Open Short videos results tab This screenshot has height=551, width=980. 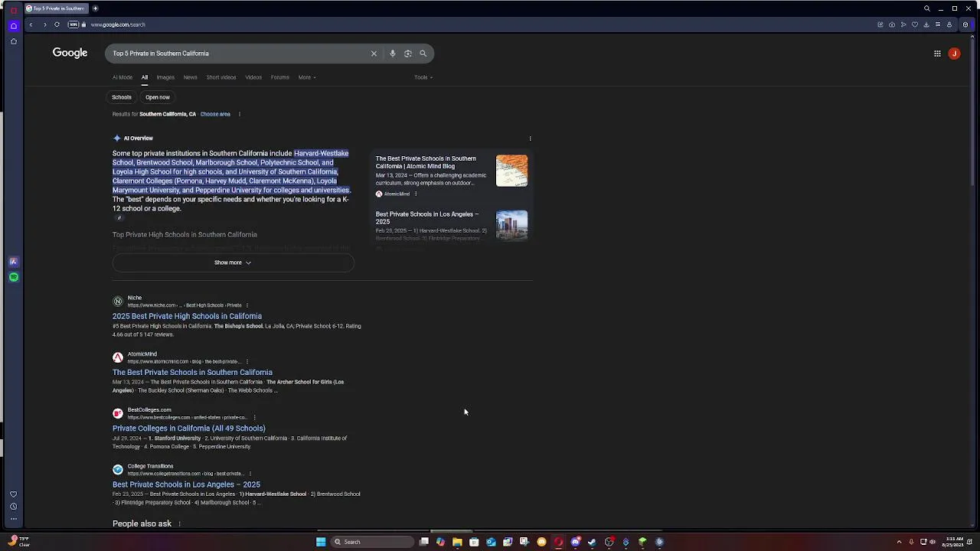click(221, 77)
